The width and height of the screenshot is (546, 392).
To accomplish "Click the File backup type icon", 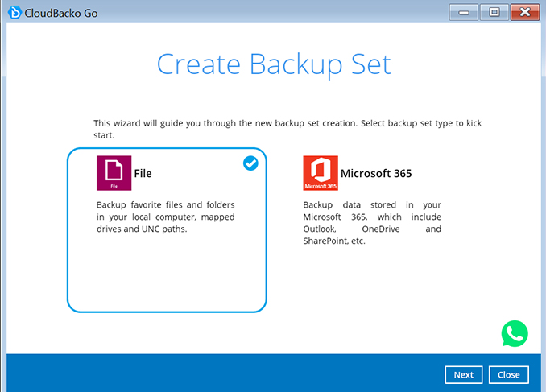I will pos(114,173).
